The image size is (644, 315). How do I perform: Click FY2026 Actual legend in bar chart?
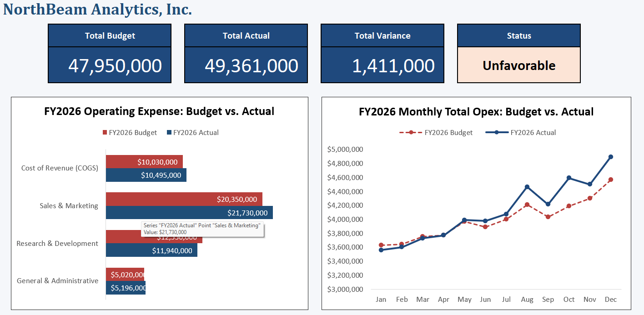[x=193, y=132]
